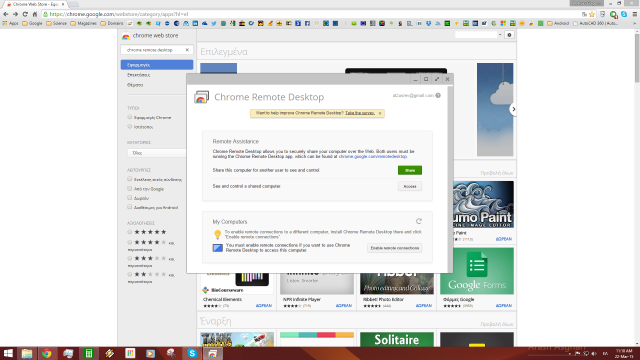Open the Google bookmarks folder
Image resolution: width=640 pixels, height=360 pixels.
(32, 23)
